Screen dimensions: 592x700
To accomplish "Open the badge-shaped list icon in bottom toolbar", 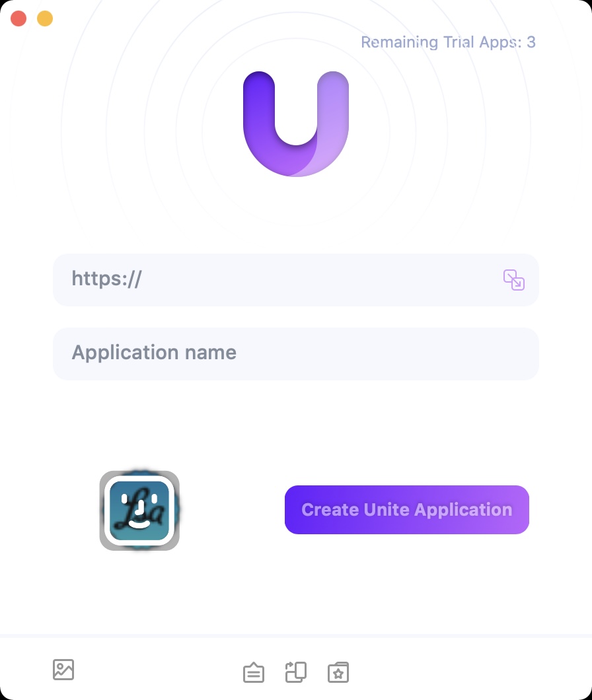I will (254, 672).
